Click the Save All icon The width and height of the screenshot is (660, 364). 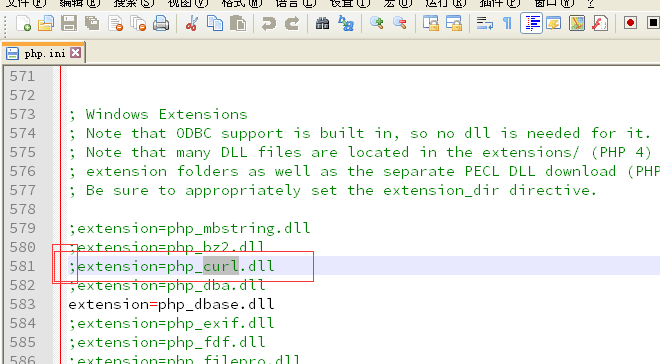(x=92, y=23)
